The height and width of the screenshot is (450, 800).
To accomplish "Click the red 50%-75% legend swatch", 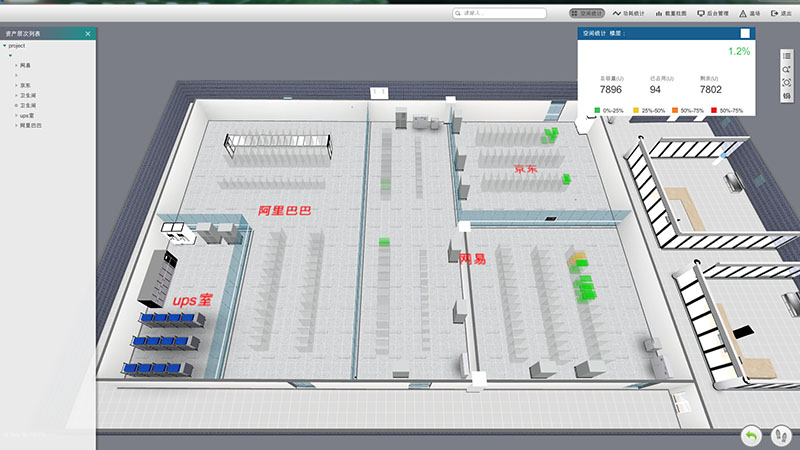I will (x=716, y=109).
